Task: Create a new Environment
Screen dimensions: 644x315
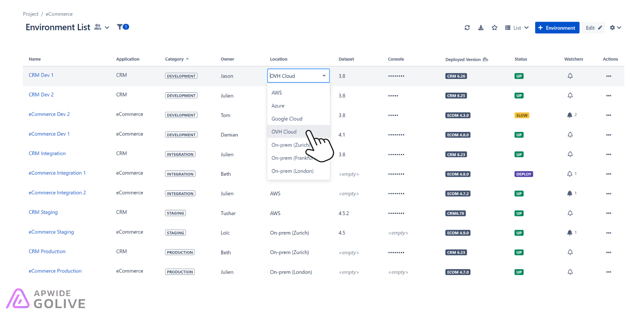Action: point(557,27)
